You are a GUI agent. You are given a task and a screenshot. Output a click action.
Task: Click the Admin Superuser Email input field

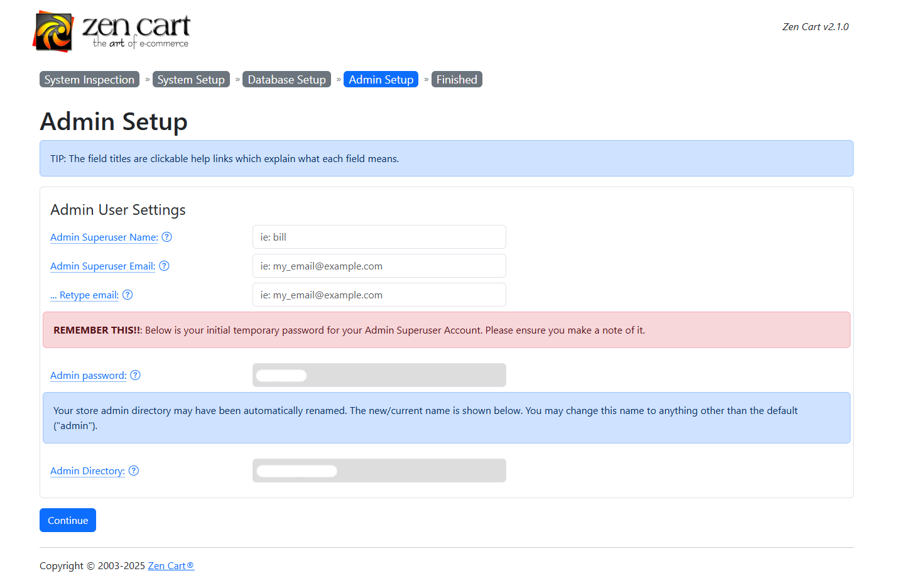[379, 266]
